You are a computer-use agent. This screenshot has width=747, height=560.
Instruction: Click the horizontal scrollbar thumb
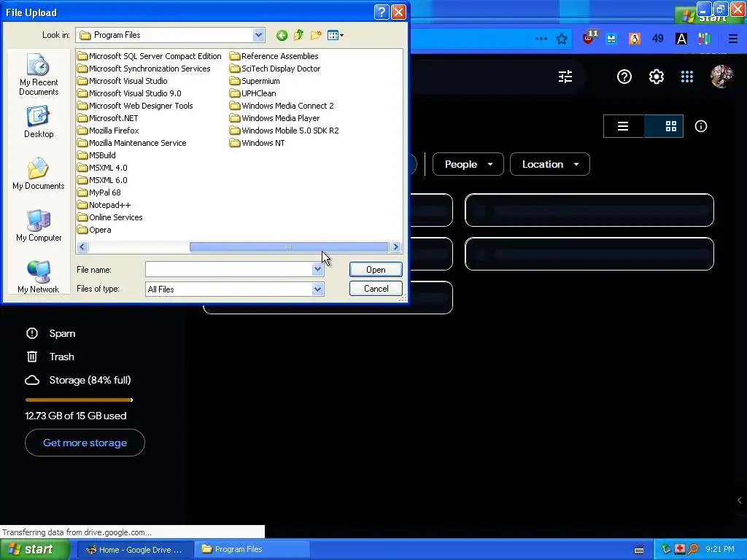(x=289, y=246)
